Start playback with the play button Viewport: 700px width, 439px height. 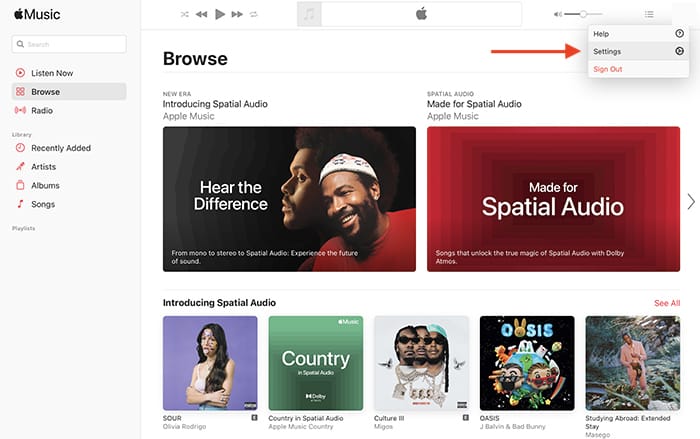point(220,14)
